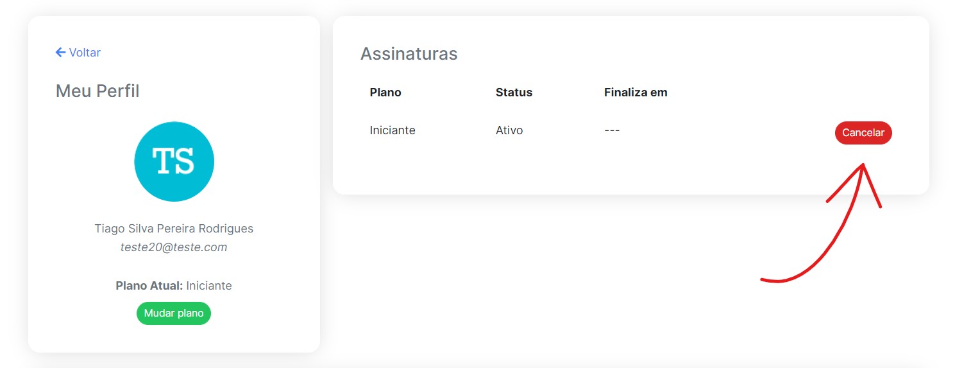The width and height of the screenshot is (980, 368).
Task: Click the back arrow icon beside Voltar
Action: [x=61, y=53]
